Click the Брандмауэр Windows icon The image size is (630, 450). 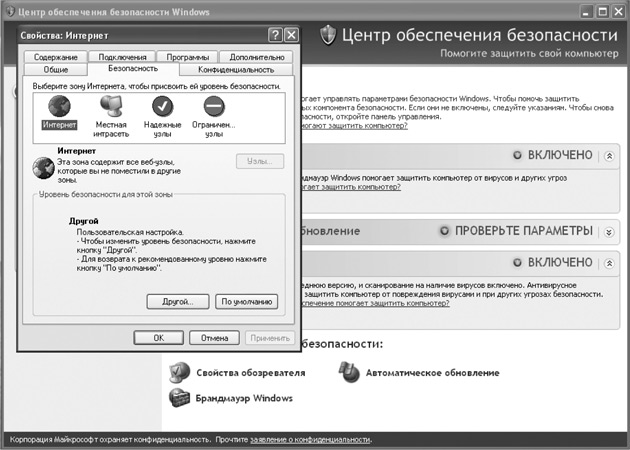point(179,398)
